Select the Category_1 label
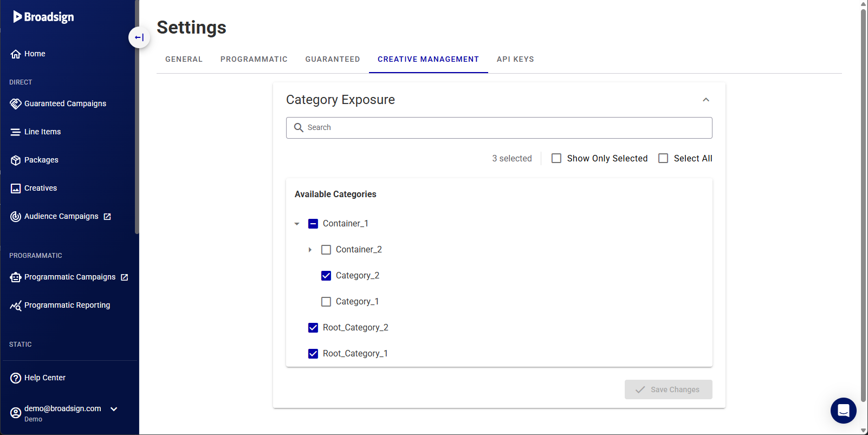 click(357, 301)
